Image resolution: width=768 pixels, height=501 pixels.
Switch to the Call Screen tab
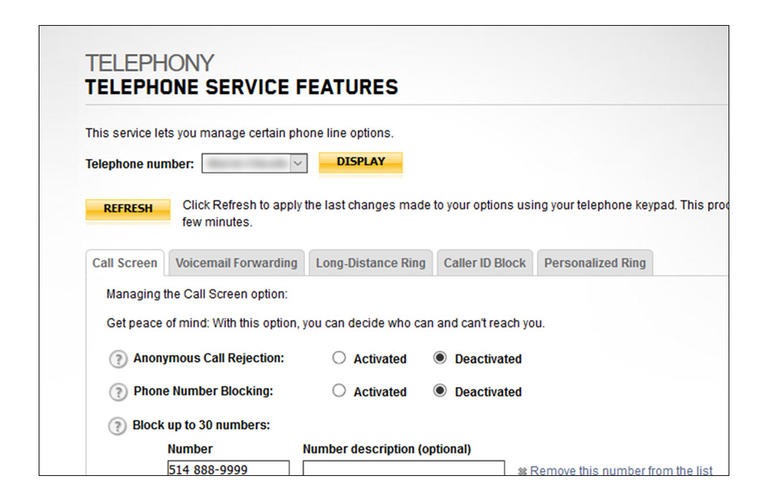[x=125, y=263]
